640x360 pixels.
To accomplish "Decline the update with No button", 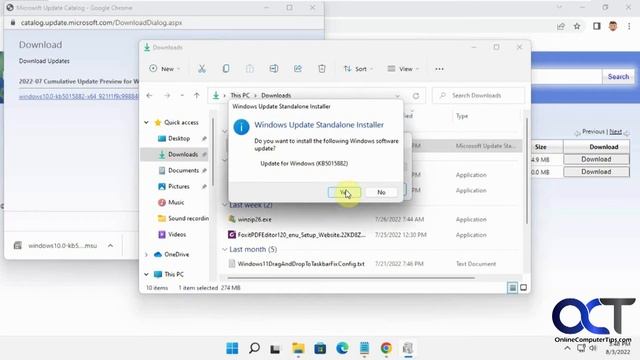I will [381, 192].
